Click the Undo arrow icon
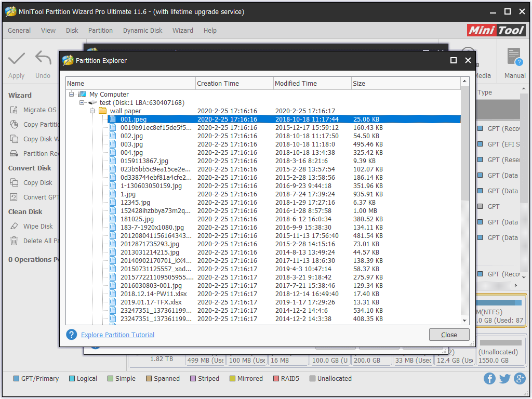This screenshot has height=399, width=532. click(43, 58)
